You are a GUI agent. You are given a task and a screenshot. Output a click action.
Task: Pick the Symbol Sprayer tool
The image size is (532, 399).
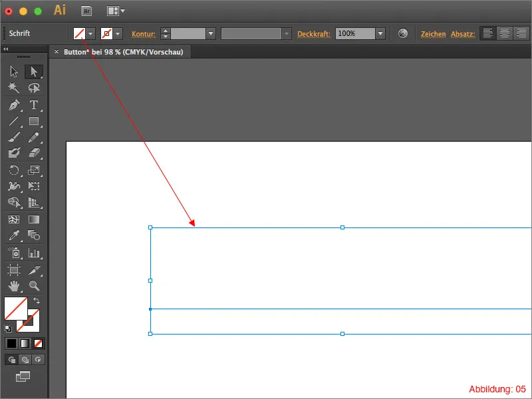[14, 253]
